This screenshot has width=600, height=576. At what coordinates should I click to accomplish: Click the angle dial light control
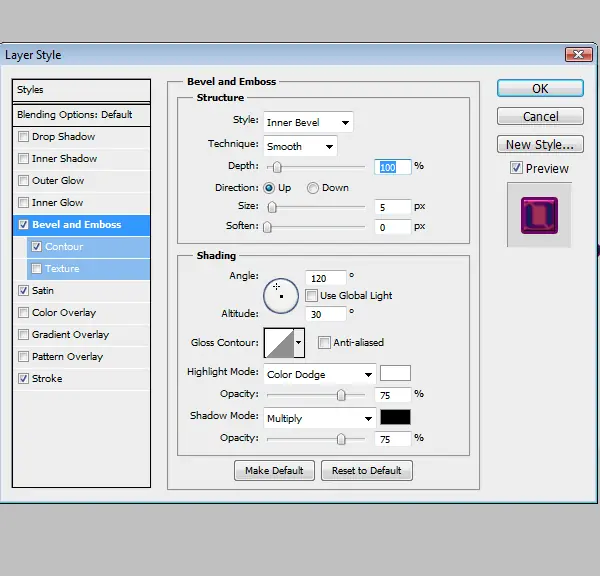280,296
